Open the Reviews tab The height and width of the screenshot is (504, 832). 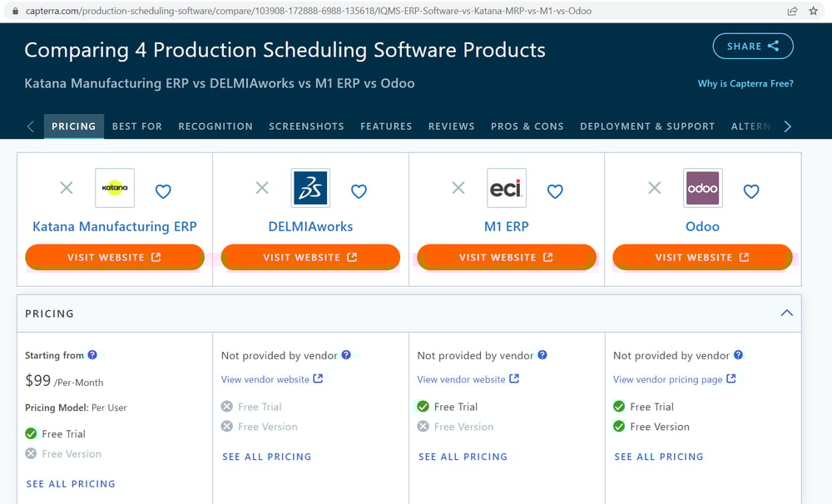pos(451,126)
